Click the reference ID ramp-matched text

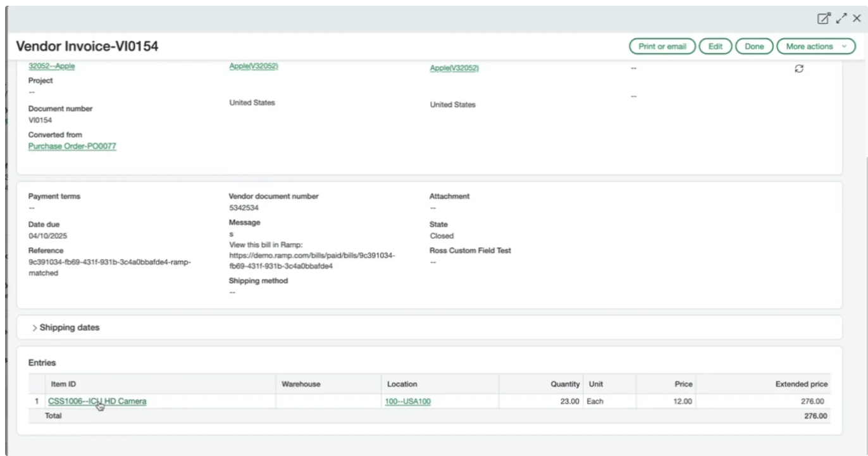click(x=109, y=267)
